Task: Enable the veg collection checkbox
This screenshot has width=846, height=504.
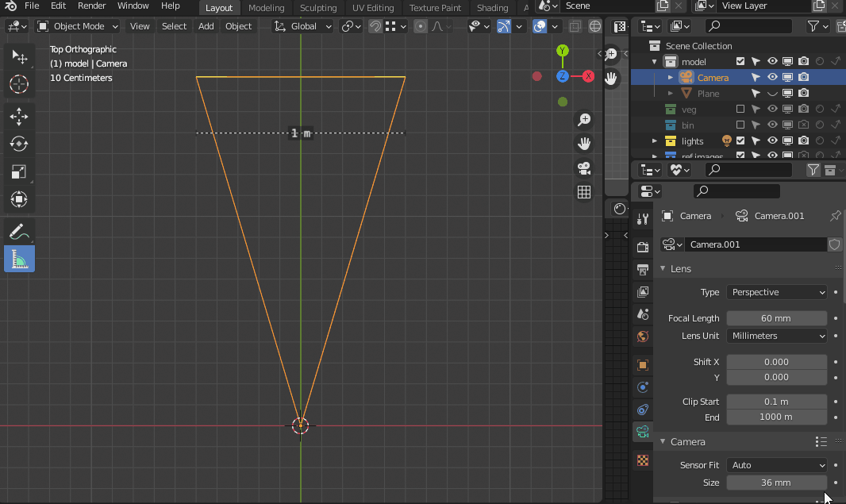Action: click(x=740, y=109)
